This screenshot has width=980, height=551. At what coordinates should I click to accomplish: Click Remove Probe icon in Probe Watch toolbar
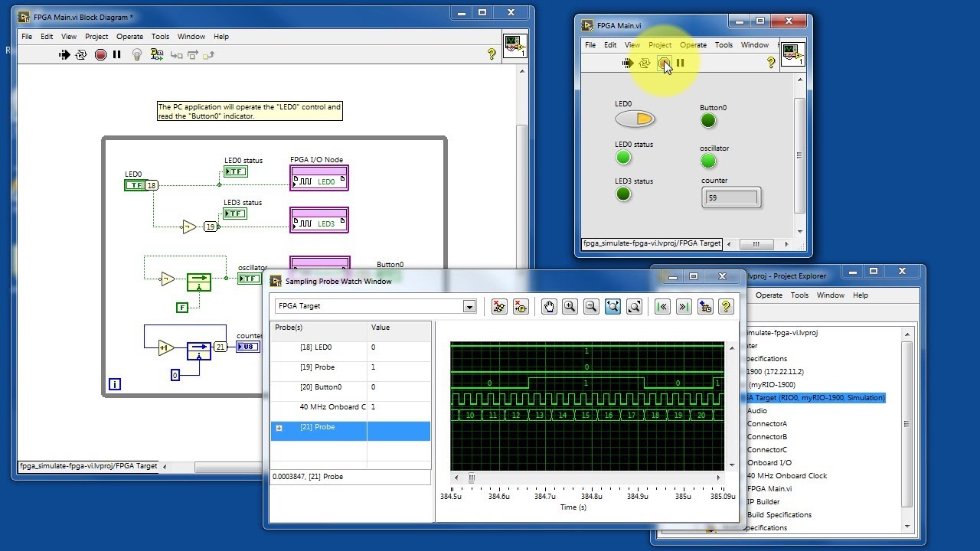coord(499,306)
